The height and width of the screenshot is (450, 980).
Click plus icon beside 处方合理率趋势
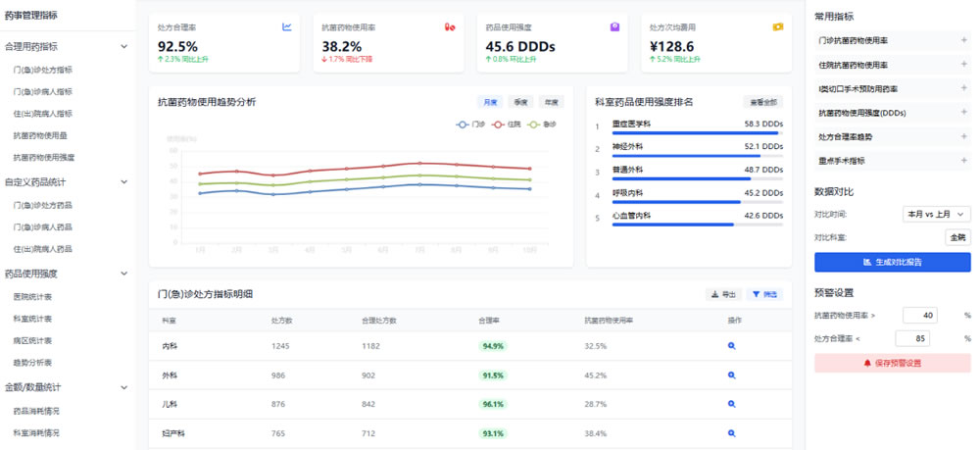tap(963, 136)
